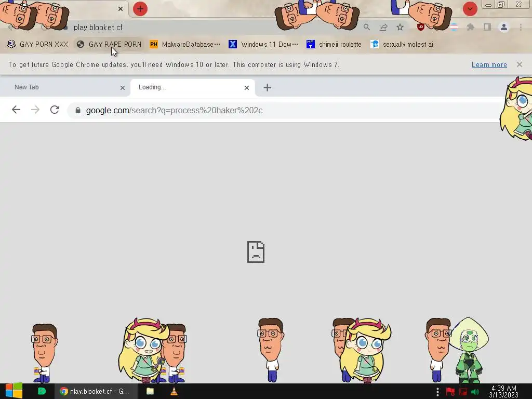Open the Windows Start button
Viewport: 532px width, 399px height.
[x=14, y=391]
